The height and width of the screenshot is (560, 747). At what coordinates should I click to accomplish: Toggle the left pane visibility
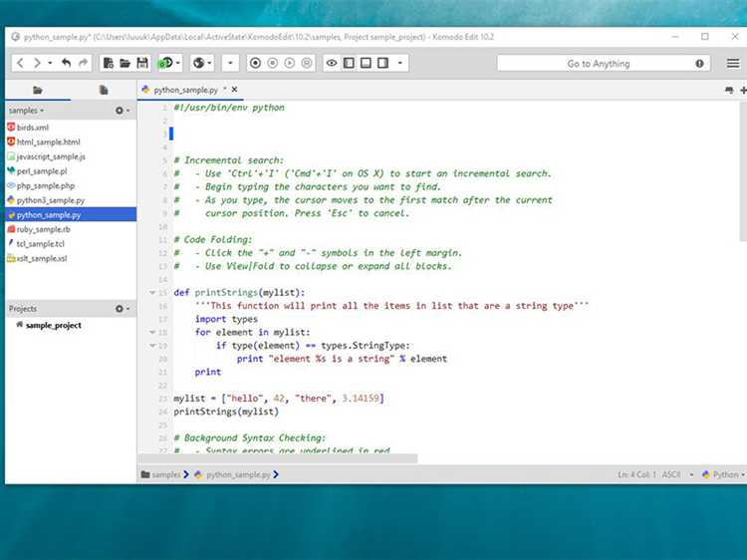pos(349,63)
